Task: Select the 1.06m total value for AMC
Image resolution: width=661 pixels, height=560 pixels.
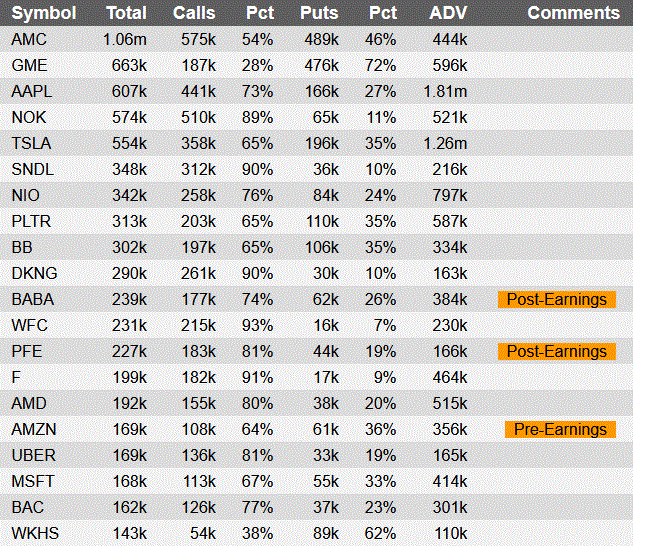Action: 125,39
